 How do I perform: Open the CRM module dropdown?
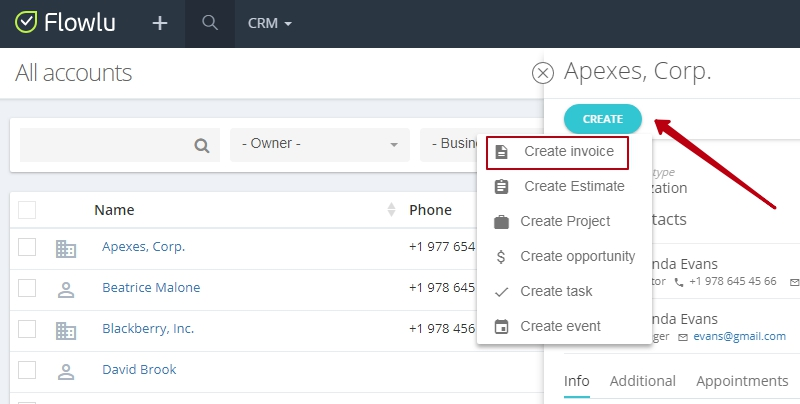pyautogui.click(x=269, y=23)
